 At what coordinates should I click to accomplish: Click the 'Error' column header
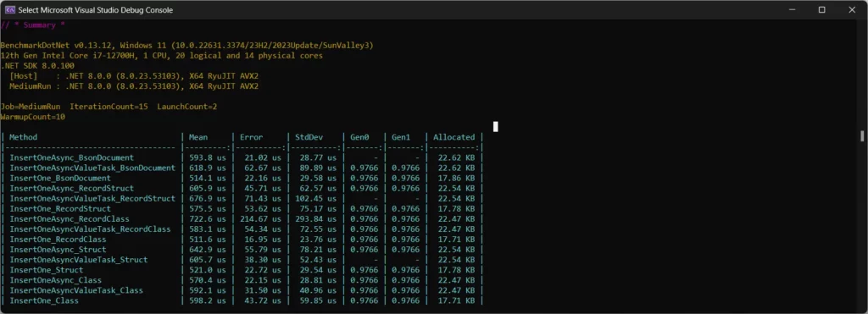pos(251,137)
